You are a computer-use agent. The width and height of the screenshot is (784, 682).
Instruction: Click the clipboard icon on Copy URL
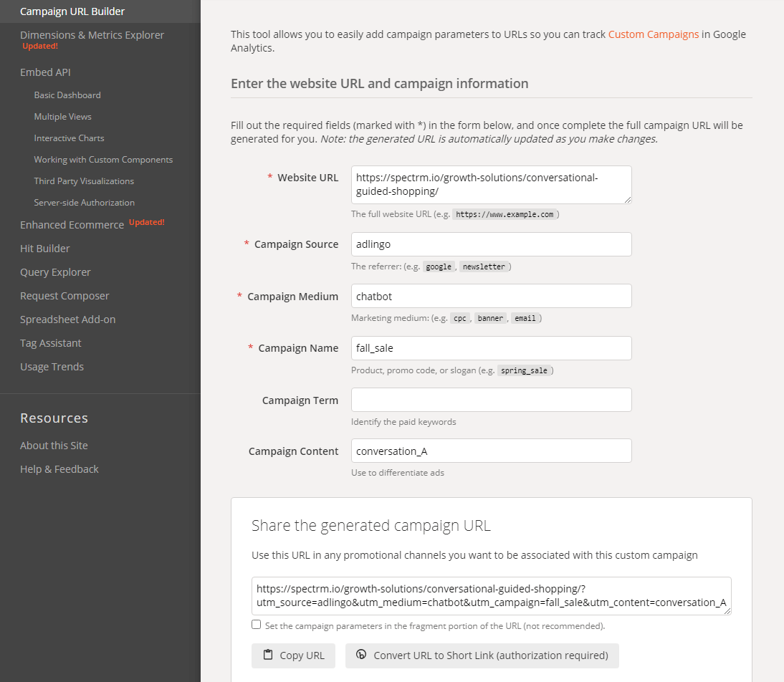(268, 655)
